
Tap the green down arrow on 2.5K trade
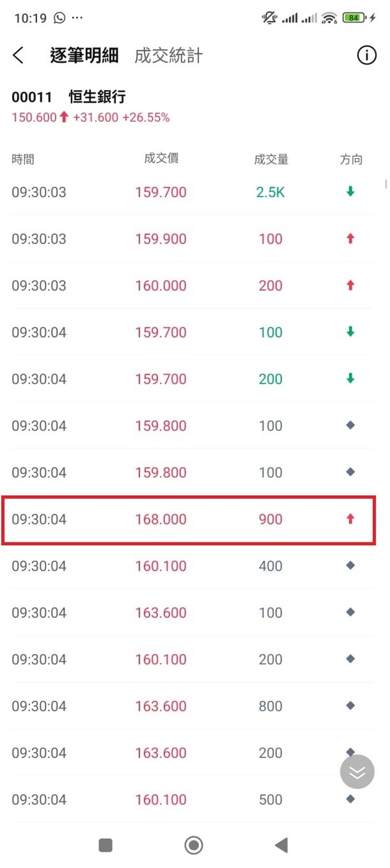[351, 192]
